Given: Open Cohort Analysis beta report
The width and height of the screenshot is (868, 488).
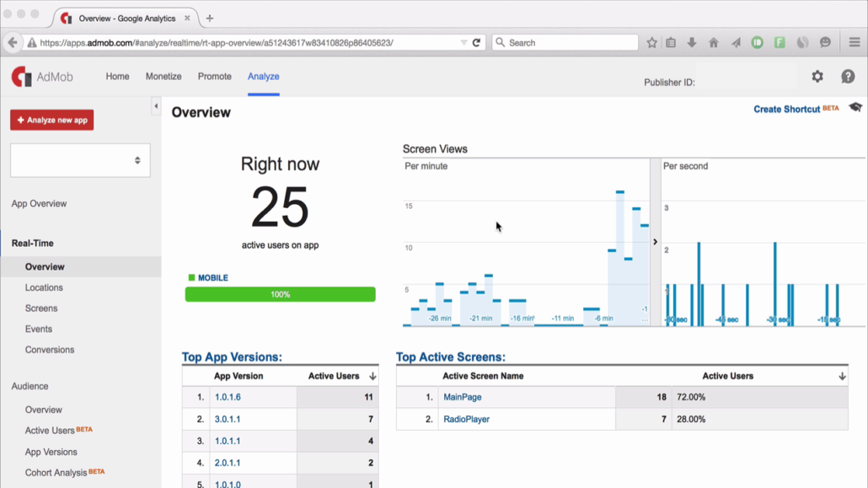Looking at the screenshot, I should tap(56, 473).
